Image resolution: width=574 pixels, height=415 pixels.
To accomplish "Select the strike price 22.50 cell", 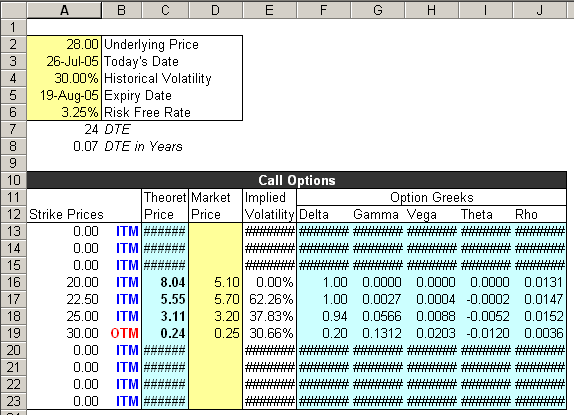I will tap(64, 299).
